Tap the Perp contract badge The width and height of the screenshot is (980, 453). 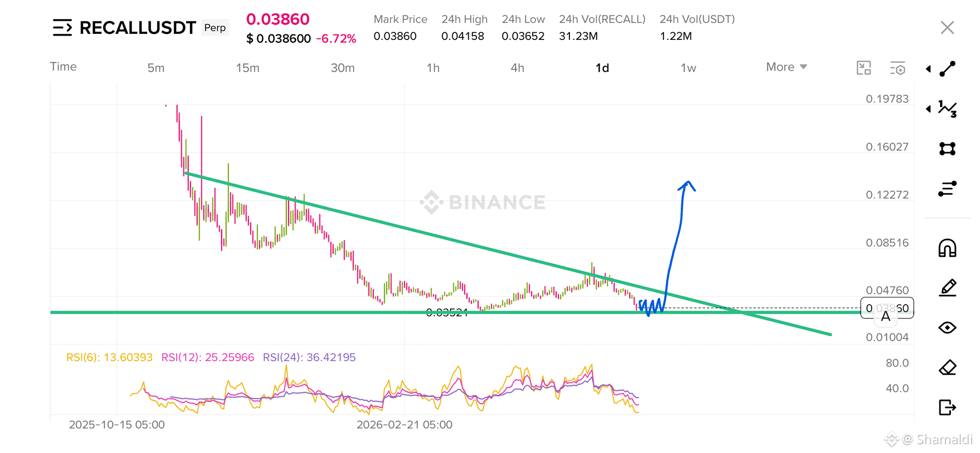coord(215,28)
